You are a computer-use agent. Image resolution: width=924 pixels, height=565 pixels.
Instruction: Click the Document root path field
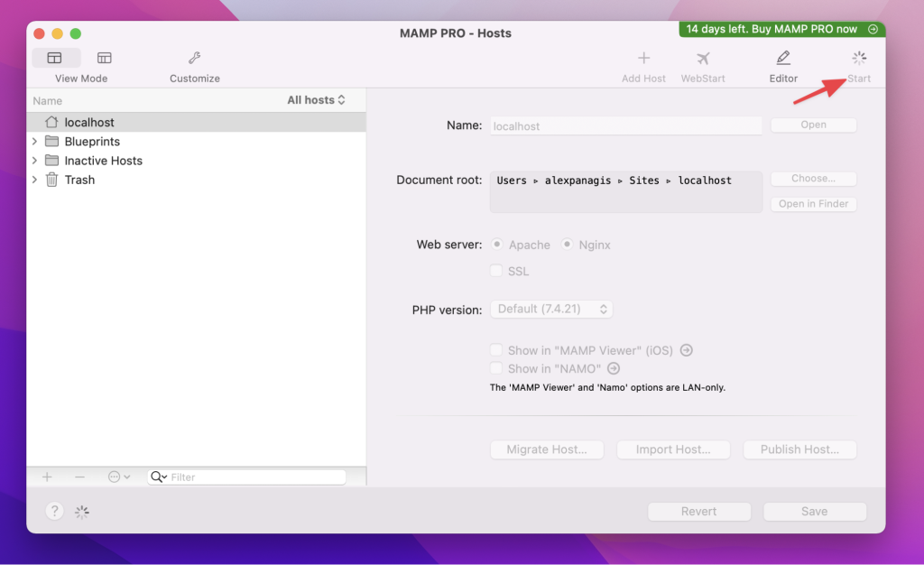(626, 192)
